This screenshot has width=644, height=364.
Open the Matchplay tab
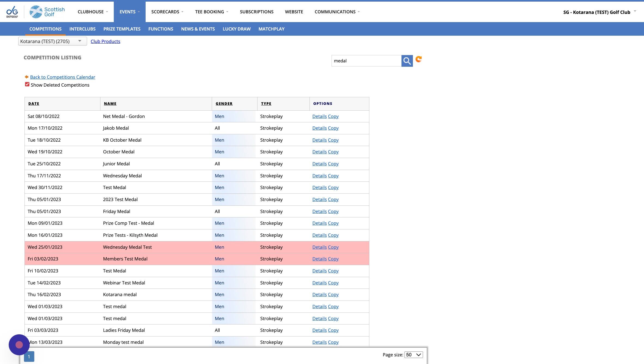click(271, 29)
